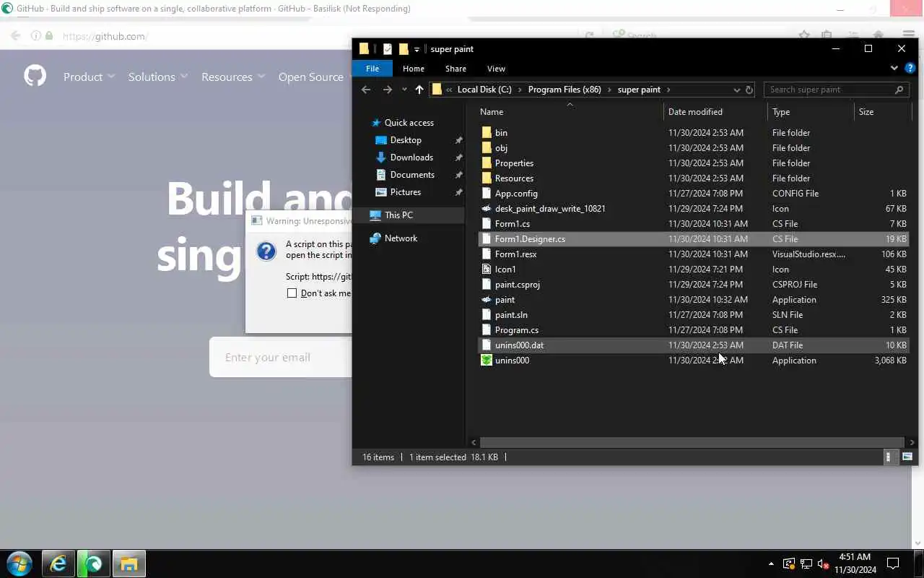Image resolution: width=924 pixels, height=578 pixels.
Task: Select the Form1.cs file icon
Action: (487, 223)
